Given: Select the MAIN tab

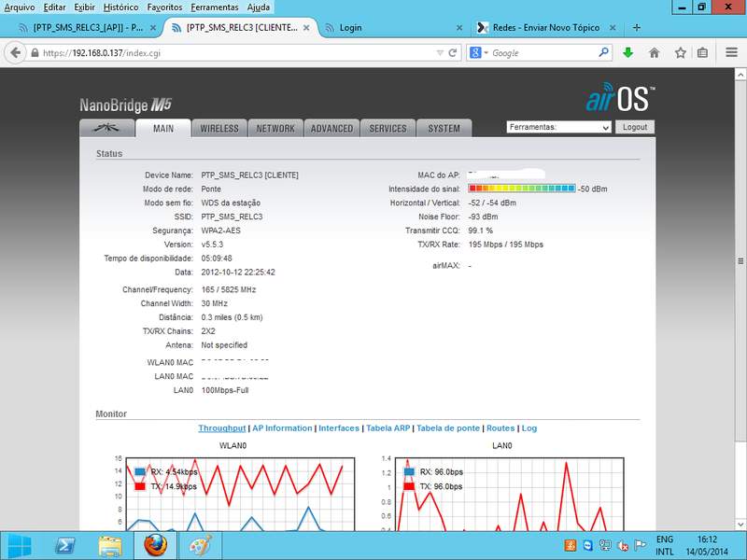Looking at the screenshot, I should 163,129.
